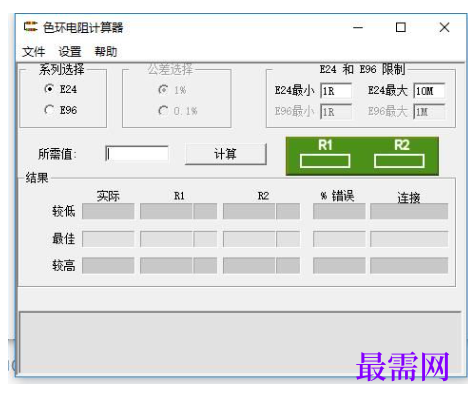Click the 较低 row 连接 cell
The image size is (468, 398).
[409, 211]
